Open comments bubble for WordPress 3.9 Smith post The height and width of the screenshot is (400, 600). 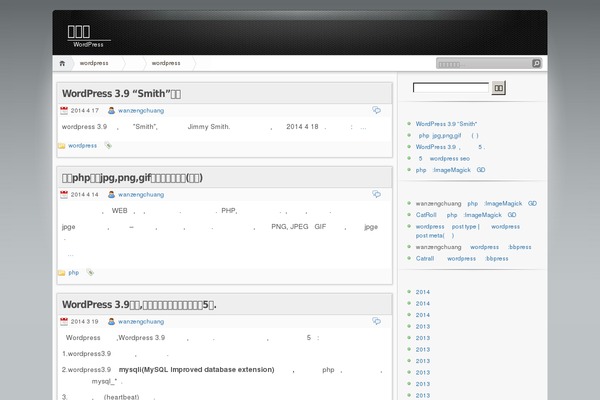pos(376,110)
